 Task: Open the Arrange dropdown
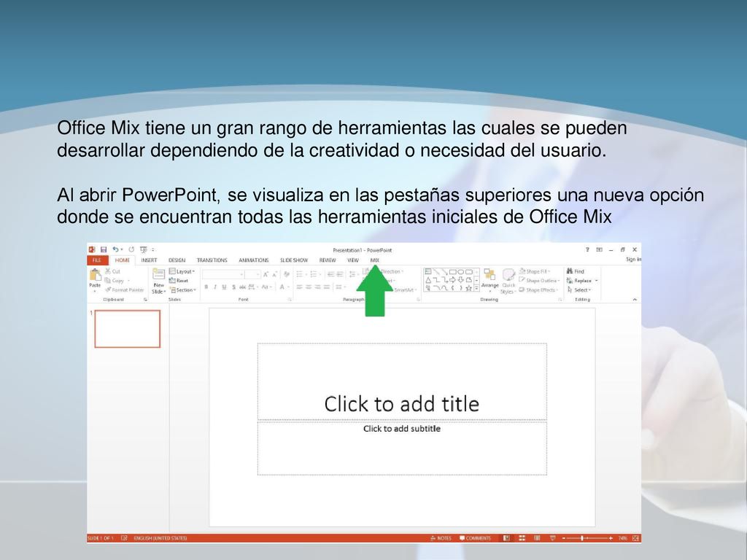click(489, 280)
